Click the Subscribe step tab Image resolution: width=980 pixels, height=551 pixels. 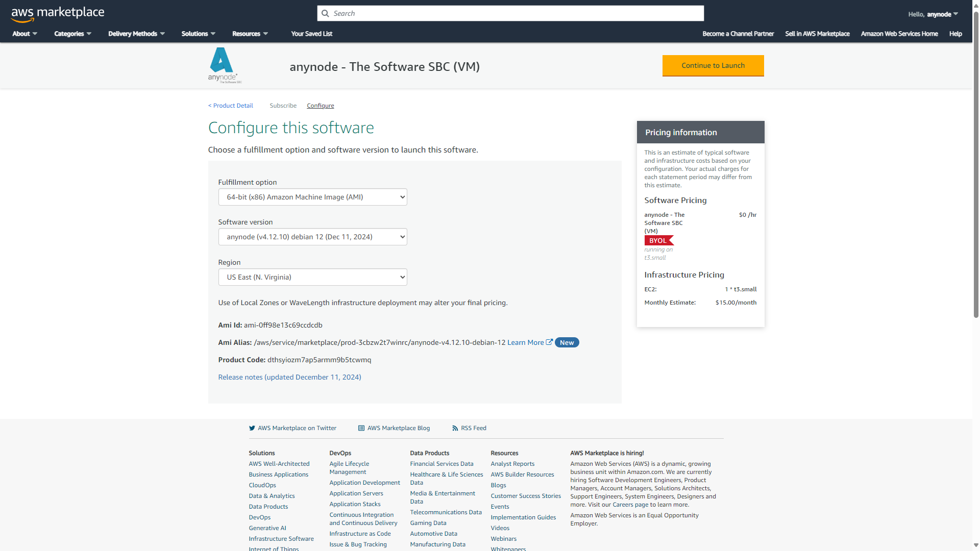(283, 105)
